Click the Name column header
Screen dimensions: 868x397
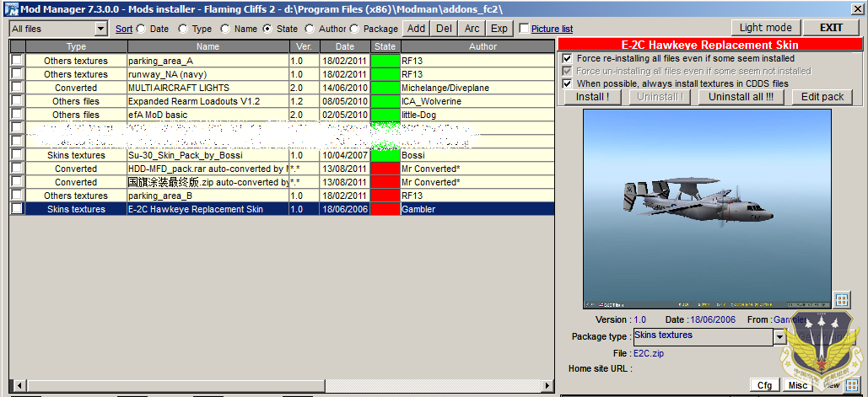(x=208, y=46)
